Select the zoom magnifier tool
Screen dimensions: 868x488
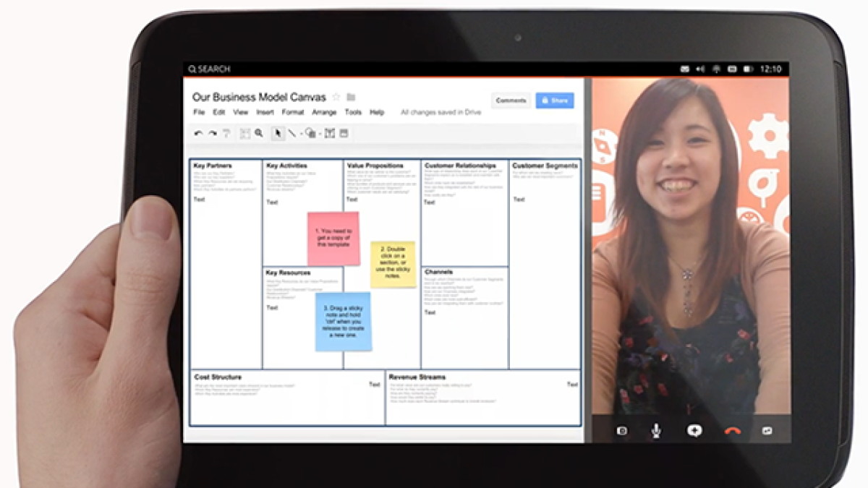pos(259,133)
